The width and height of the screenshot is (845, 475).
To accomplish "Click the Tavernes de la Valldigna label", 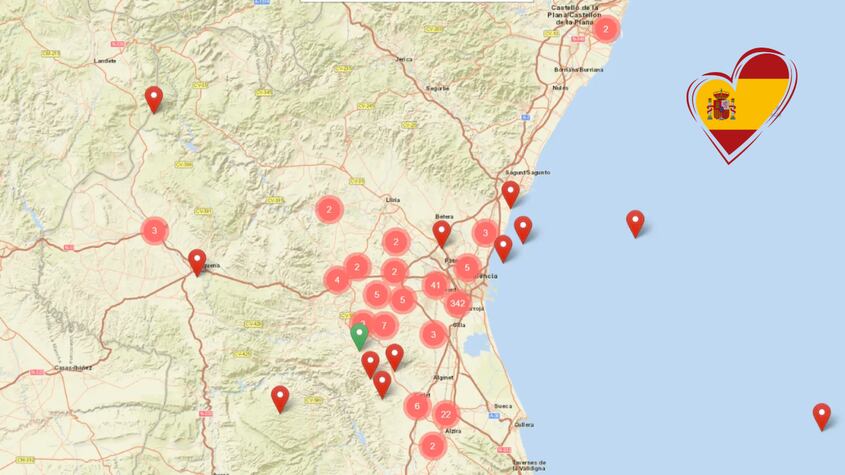I will point(529,466).
